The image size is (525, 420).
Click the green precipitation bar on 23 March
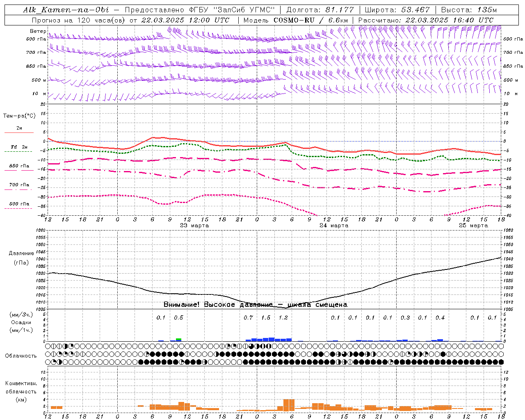tap(179, 339)
